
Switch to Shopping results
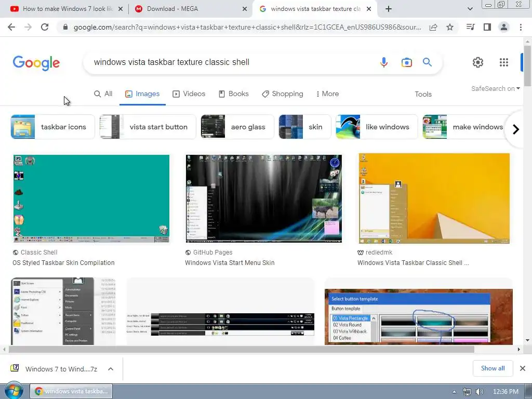tap(282, 94)
